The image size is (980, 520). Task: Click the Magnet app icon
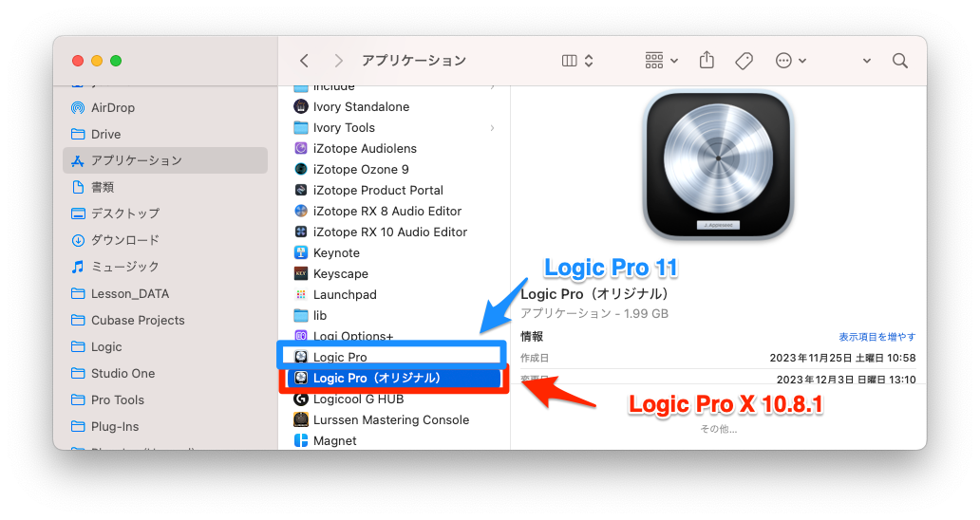tap(301, 440)
